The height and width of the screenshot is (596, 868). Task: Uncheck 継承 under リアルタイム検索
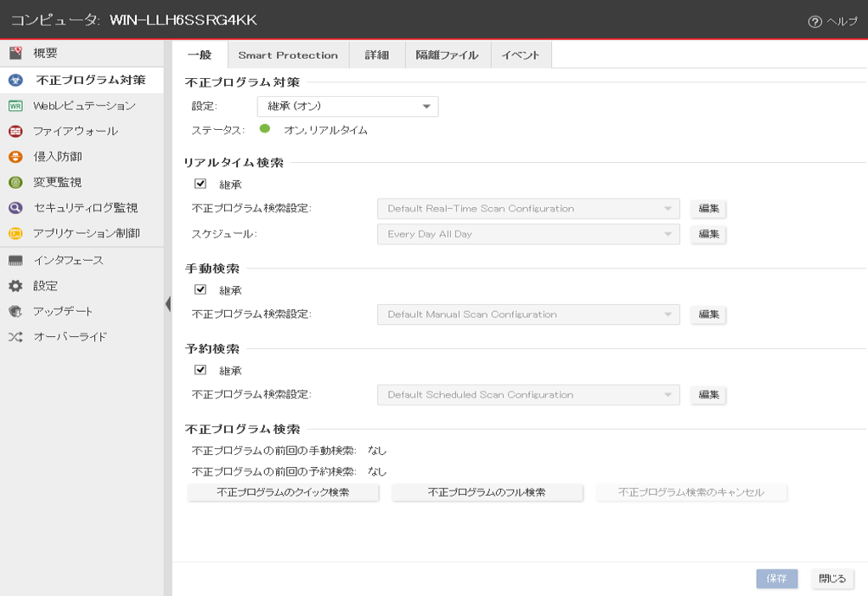pyautogui.click(x=200, y=183)
